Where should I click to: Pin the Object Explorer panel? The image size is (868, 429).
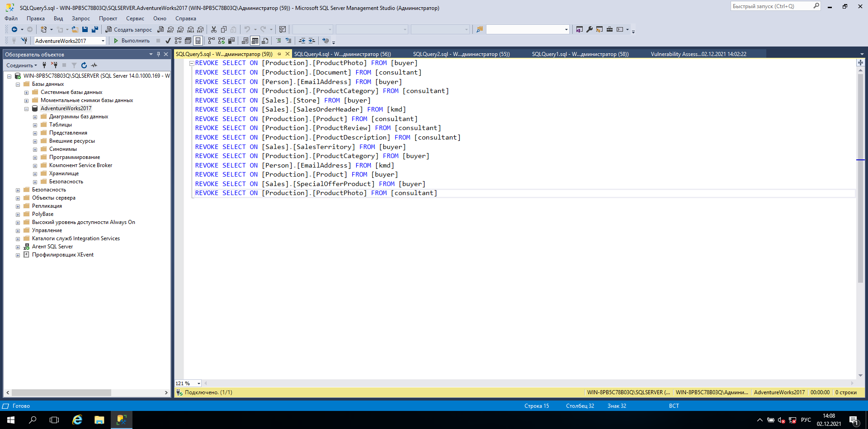[x=158, y=54]
